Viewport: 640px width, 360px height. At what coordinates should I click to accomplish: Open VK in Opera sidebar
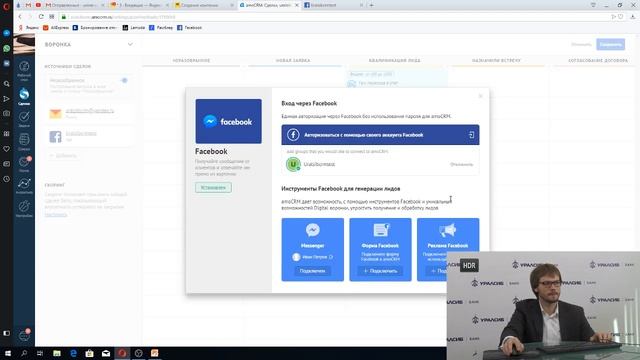7,63
